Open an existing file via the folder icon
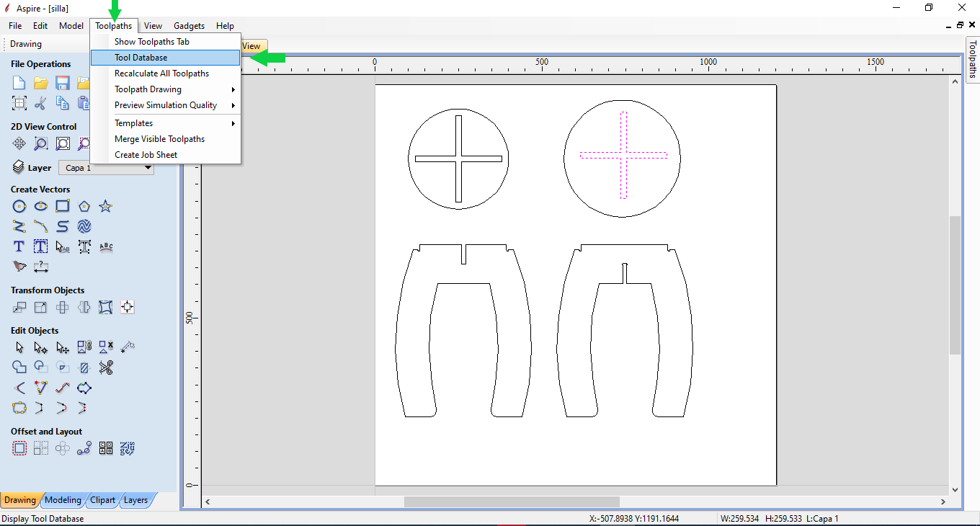The width and height of the screenshot is (980, 526). pyautogui.click(x=41, y=83)
